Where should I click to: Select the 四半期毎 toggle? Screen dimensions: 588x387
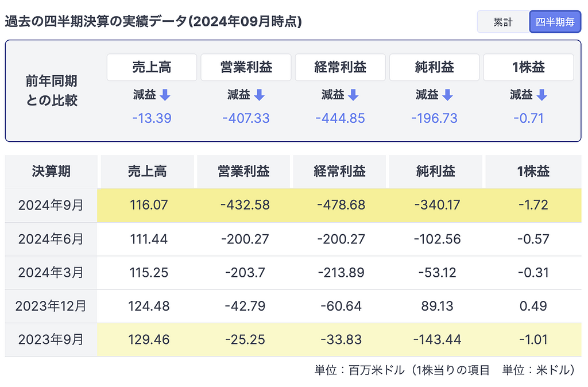555,22
